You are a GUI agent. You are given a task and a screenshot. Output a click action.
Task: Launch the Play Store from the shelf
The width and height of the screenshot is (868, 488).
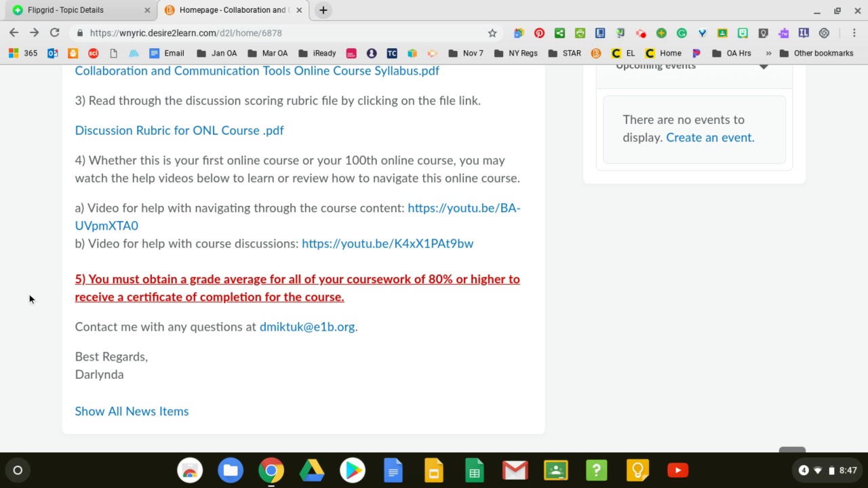[353, 470]
